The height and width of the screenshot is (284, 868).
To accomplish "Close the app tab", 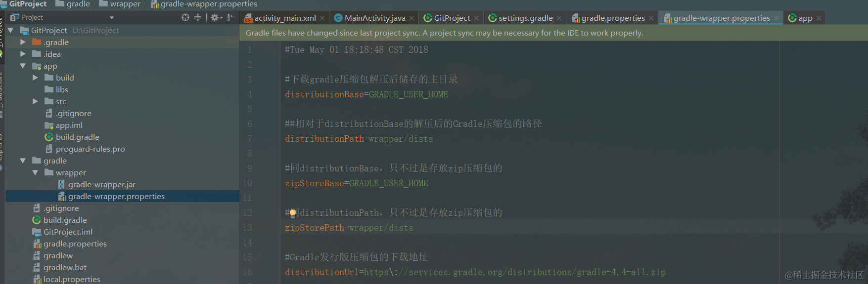I will coord(819,18).
